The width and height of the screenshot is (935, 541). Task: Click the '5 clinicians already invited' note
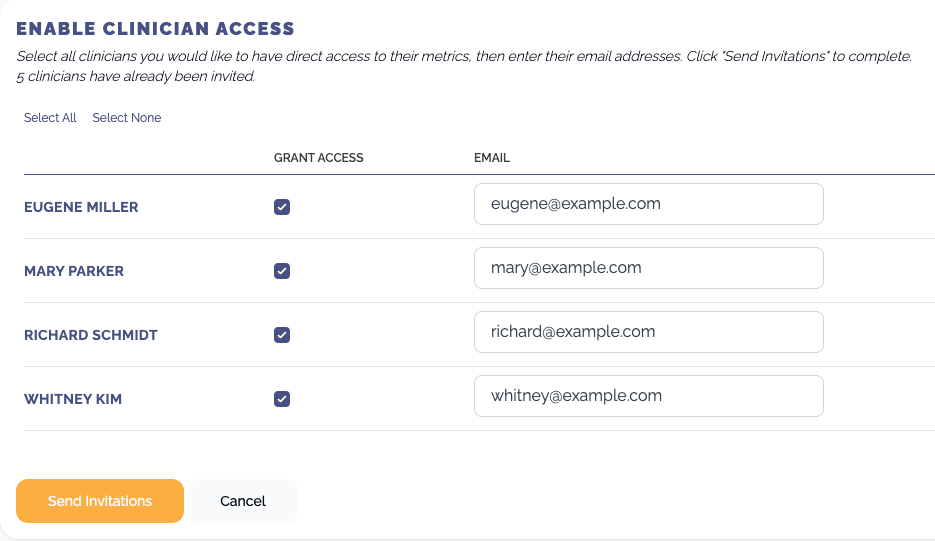point(136,76)
